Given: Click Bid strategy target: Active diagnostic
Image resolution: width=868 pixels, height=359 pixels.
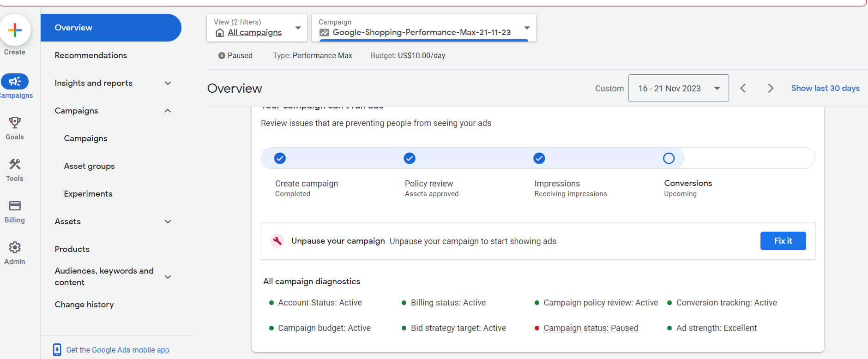Looking at the screenshot, I should coord(458,328).
